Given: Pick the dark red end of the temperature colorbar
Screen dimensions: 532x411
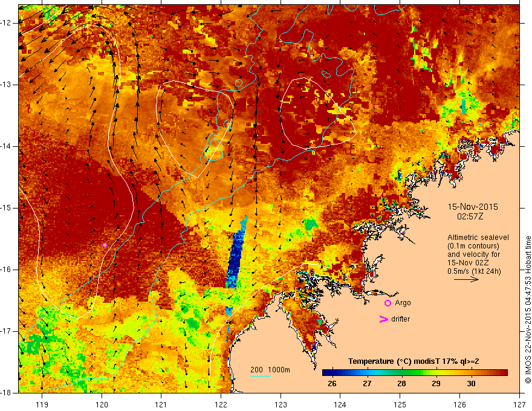Looking at the screenshot, I should (x=504, y=373).
